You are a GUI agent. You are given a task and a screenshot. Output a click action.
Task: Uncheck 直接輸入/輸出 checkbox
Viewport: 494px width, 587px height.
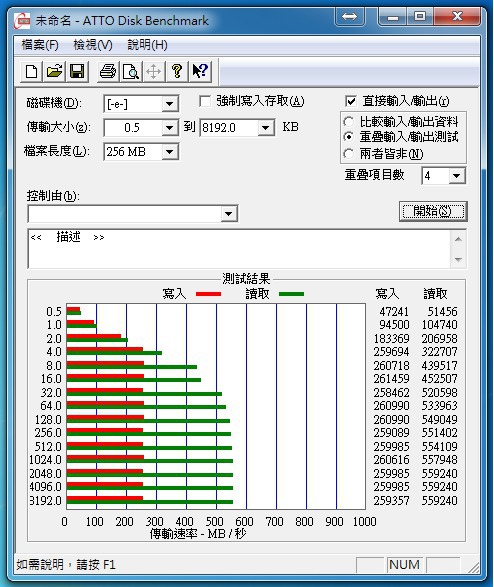pos(351,101)
